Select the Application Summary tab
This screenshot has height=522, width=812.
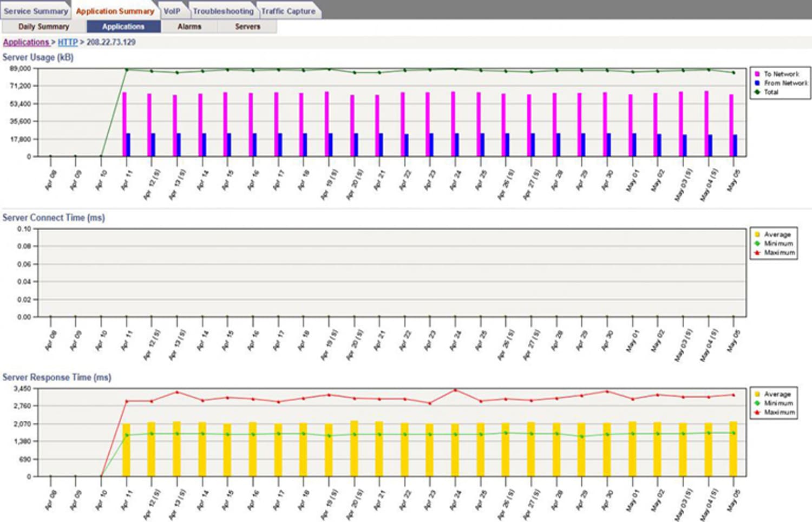click(x=115, y=11)
